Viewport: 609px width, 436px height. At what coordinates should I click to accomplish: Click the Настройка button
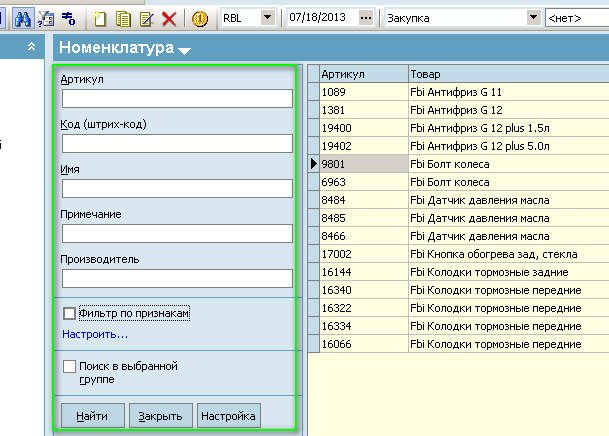pos(228,416)
